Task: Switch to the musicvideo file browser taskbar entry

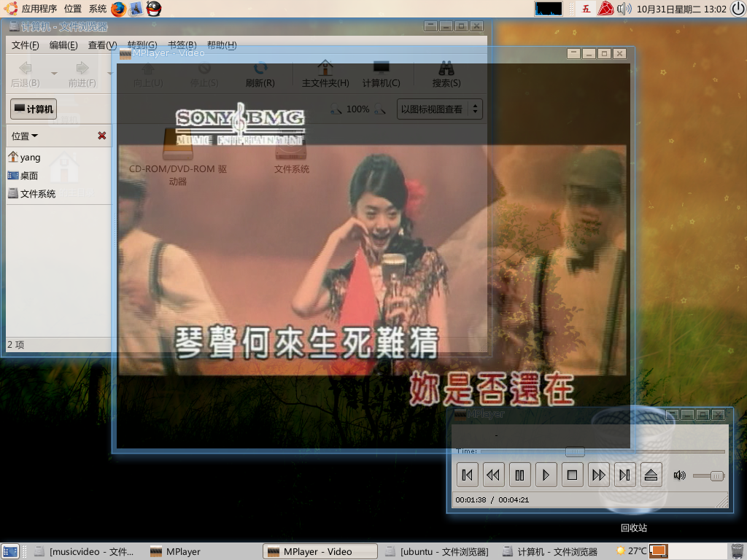Action: click(85, 551)
